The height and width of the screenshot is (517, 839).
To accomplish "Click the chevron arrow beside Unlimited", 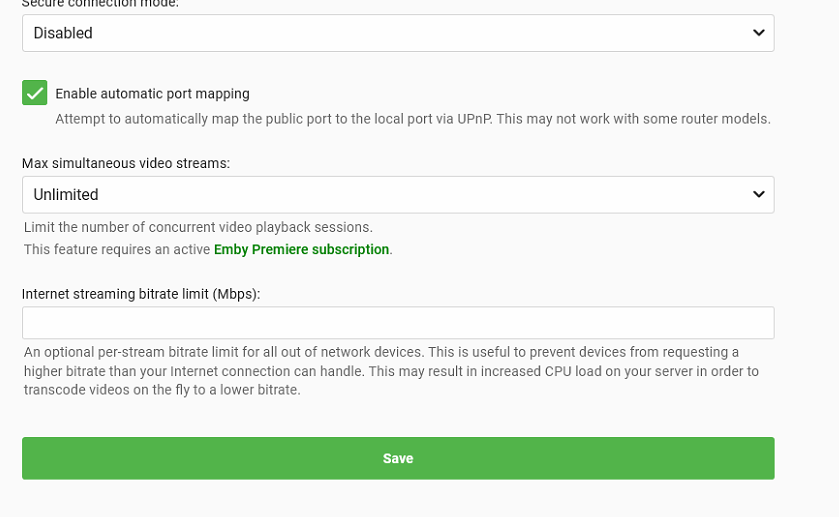I will pos(758,194).
